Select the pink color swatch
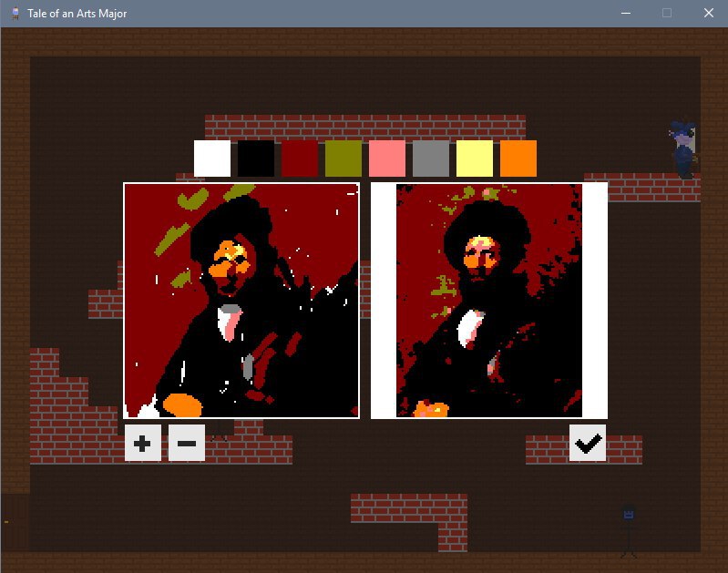The width and height of the screenshot is (728, 573). [x=386, y=159]
